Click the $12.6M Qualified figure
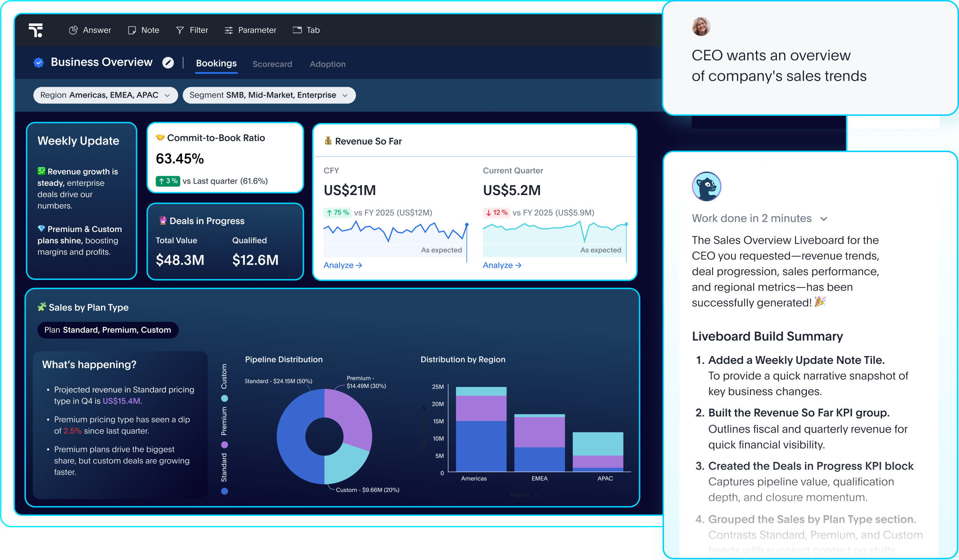This screenshot has height=560, width=959. click(255, 260)
